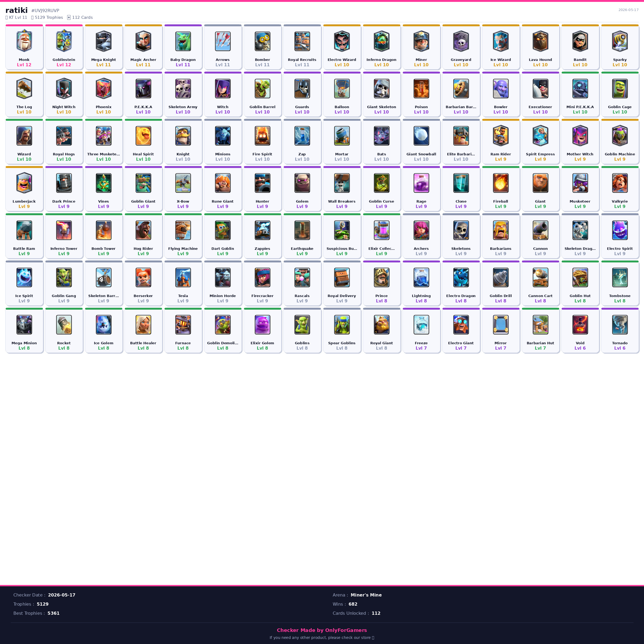The width and height of the screenshot is (644, 644).
Task: Click the Wall Breakers card name
Action: click(342, 201)
